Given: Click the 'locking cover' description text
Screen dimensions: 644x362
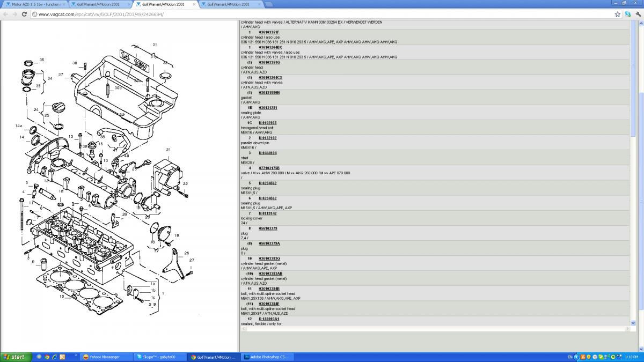Looking at the screenshot, I should 251,218.
